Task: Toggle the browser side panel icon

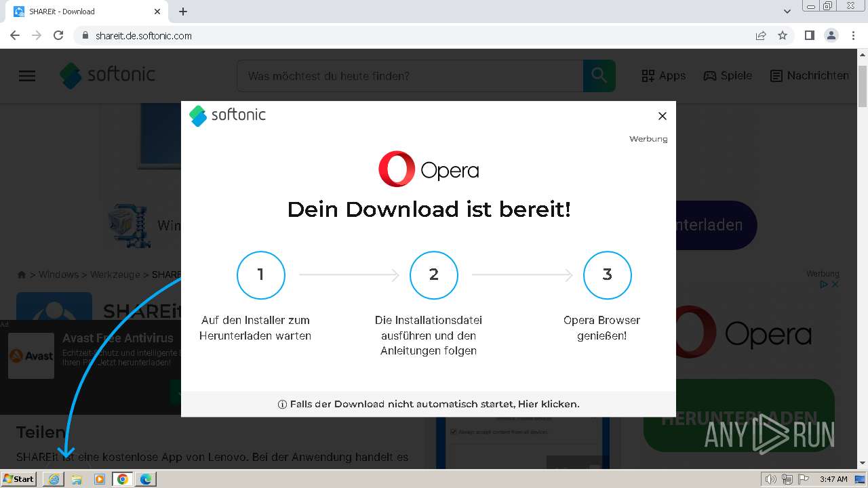Action: (809, 35)
